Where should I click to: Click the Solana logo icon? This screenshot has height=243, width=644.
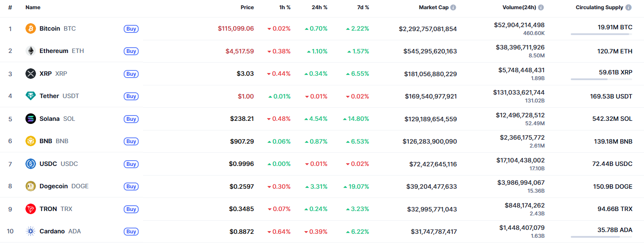click(x=31, y=119)
